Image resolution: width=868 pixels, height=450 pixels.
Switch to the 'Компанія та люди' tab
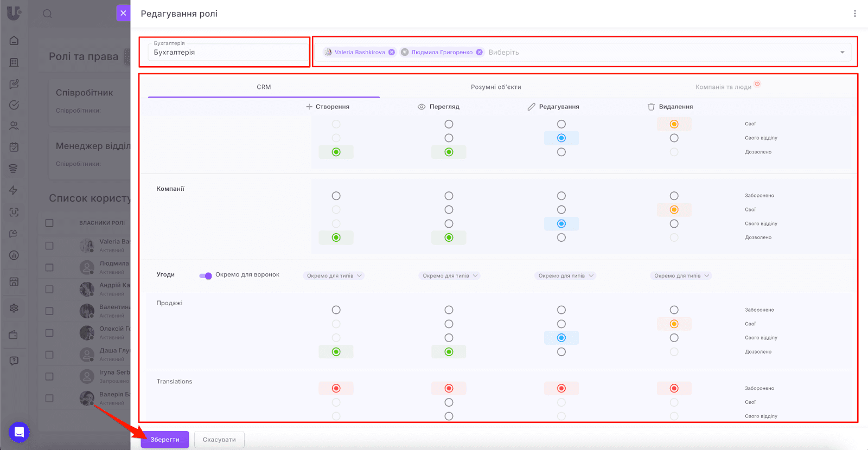pyautogui.click(x=723, y=87)
